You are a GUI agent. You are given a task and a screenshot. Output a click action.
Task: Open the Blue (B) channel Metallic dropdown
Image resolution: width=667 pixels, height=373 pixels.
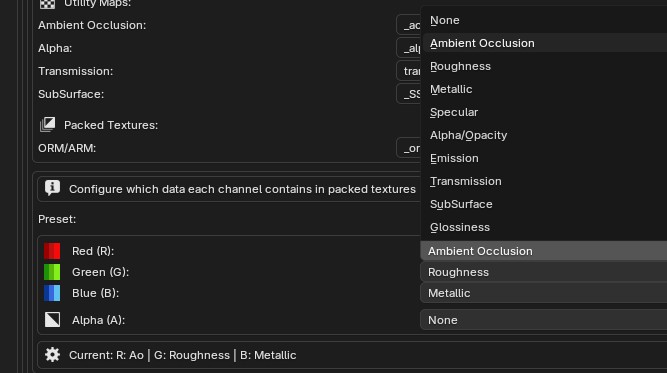[x=544, y=293]
